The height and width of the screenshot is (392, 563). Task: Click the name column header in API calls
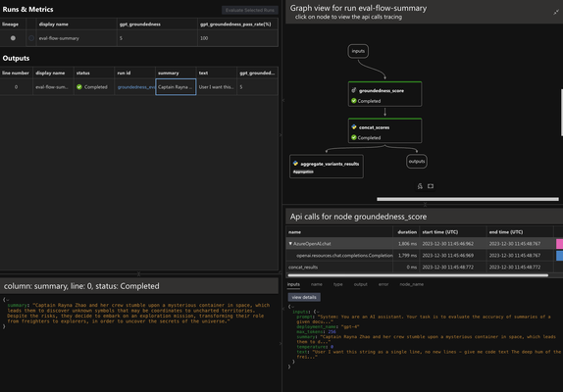(x=339, y=232)
